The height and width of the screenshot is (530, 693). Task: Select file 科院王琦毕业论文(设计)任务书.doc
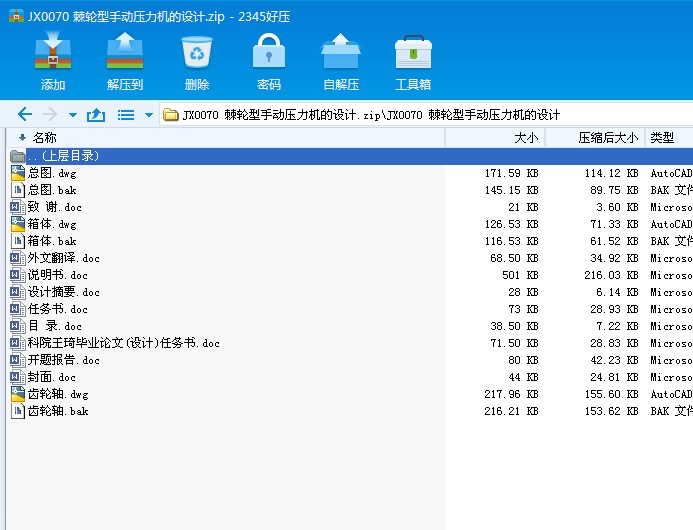(x=124, y=343)
